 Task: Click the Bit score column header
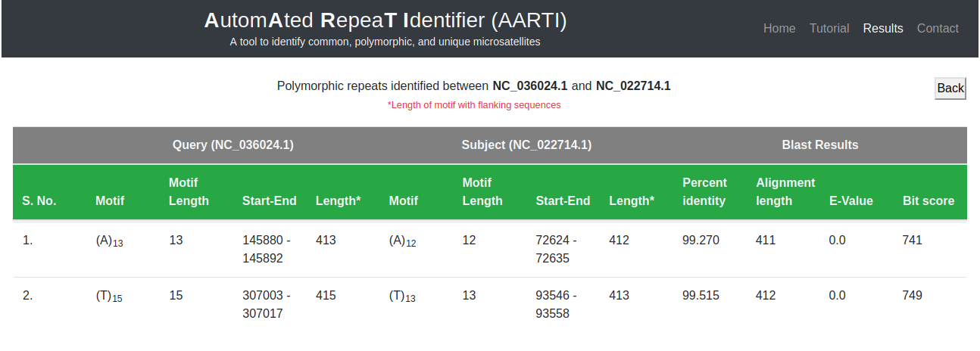[929, 201]
